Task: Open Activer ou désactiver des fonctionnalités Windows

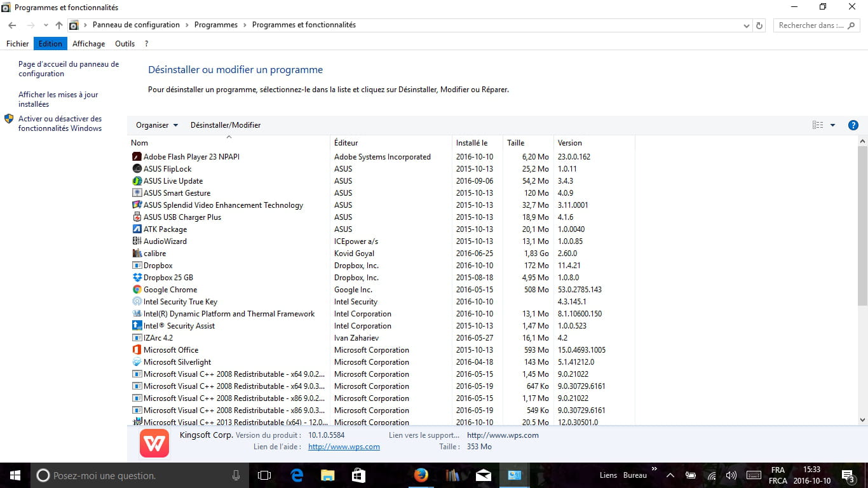Action: pos(60,123)
